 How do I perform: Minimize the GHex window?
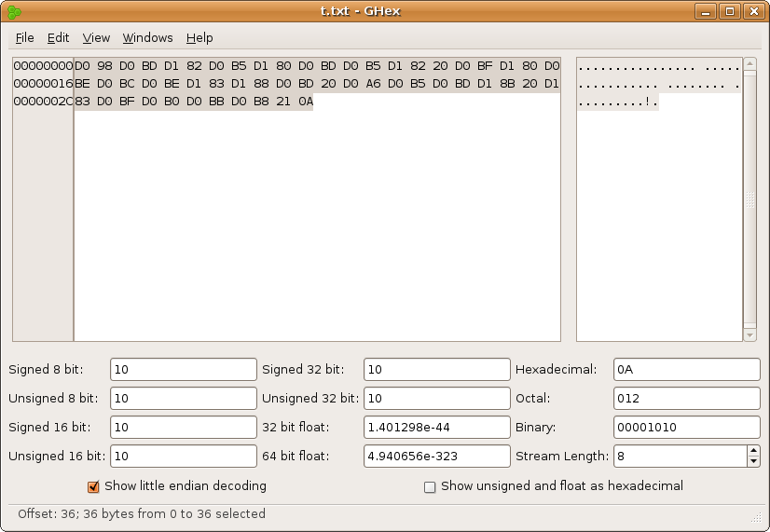click(x=708, y=11)
